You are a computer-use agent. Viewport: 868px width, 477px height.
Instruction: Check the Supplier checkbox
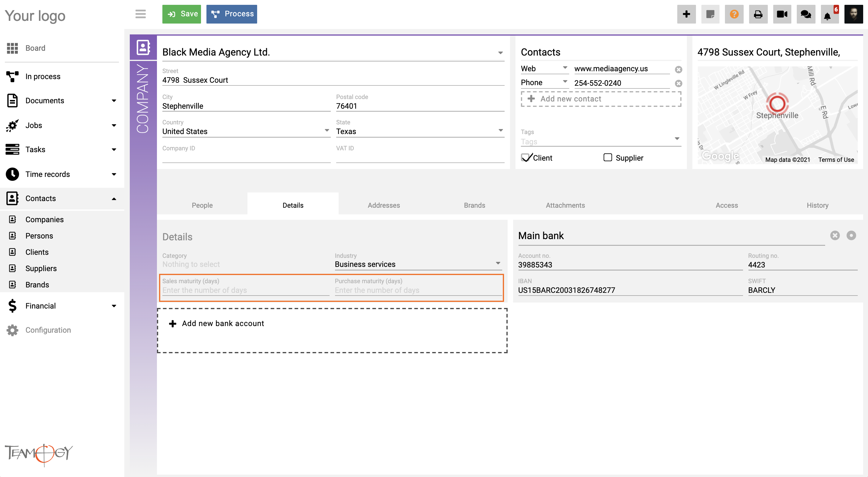608,157
